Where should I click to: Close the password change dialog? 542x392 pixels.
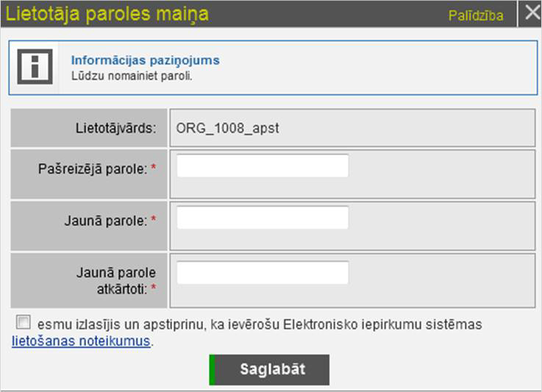click(530, 14)
